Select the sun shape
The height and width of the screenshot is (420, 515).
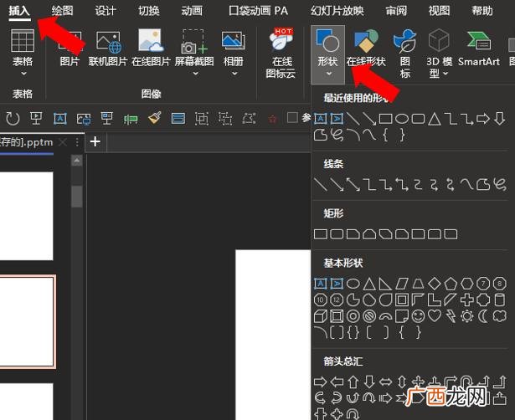coord(466,316)
